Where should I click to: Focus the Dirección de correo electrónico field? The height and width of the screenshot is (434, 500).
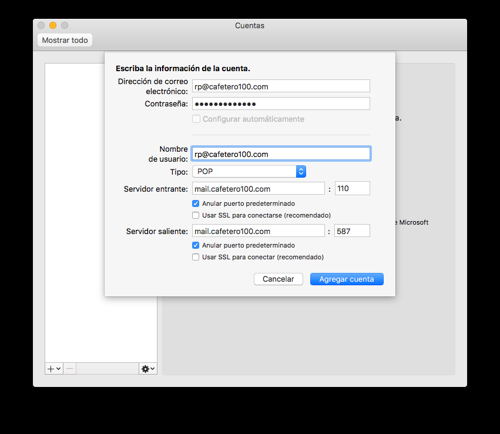pyautogui.click(x=281, y=86)
